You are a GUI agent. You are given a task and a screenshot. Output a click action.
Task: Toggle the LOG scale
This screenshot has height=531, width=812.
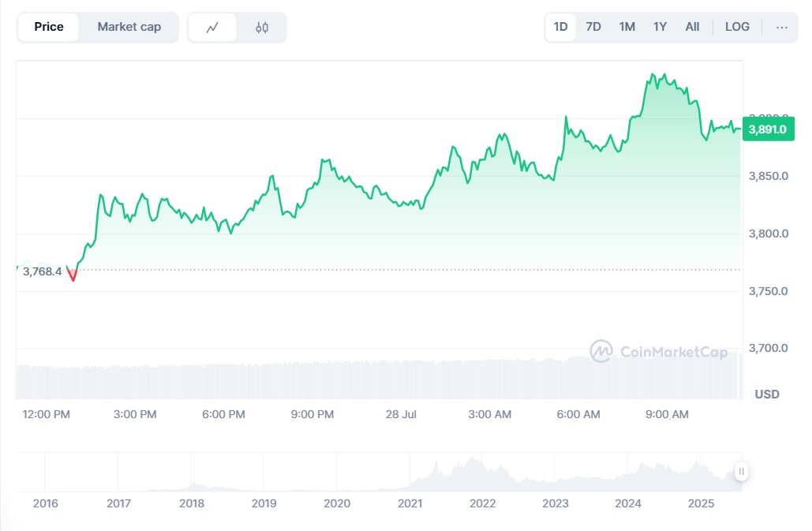pos(737,27)
